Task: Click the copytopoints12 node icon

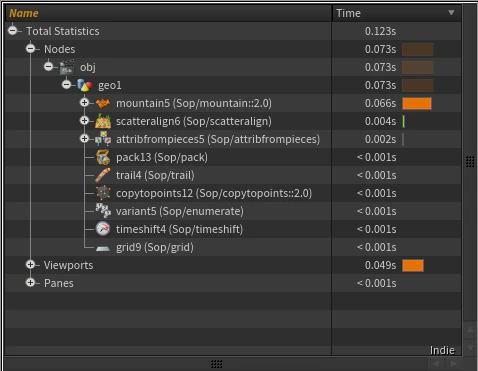Action: pos(103,193)
